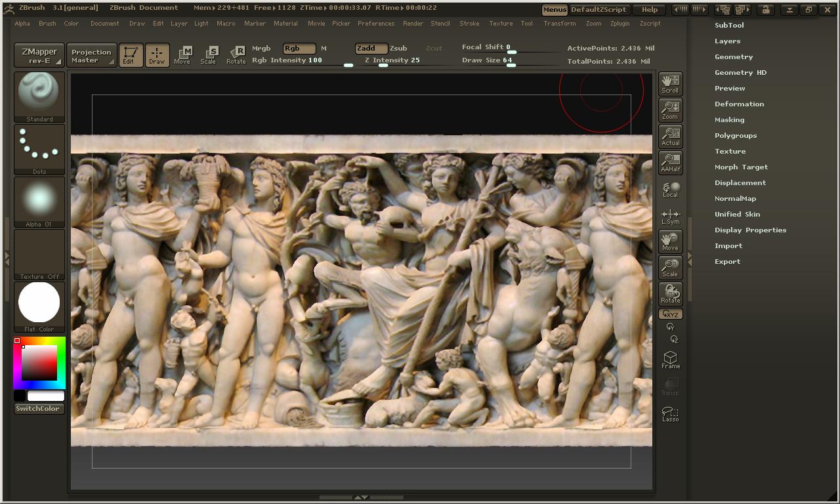Enable Zsub sculpt mode

click(398, 49)
